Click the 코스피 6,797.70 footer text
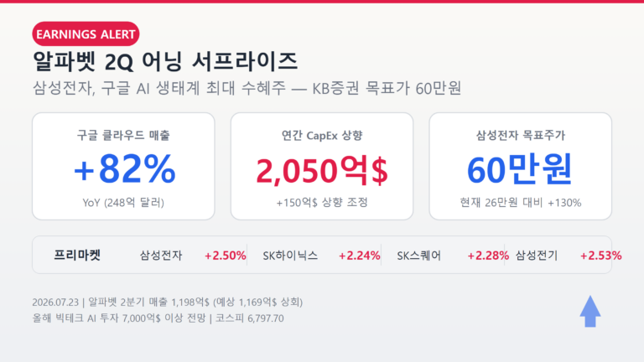This screenshot has height=362, width=644. 249,318
